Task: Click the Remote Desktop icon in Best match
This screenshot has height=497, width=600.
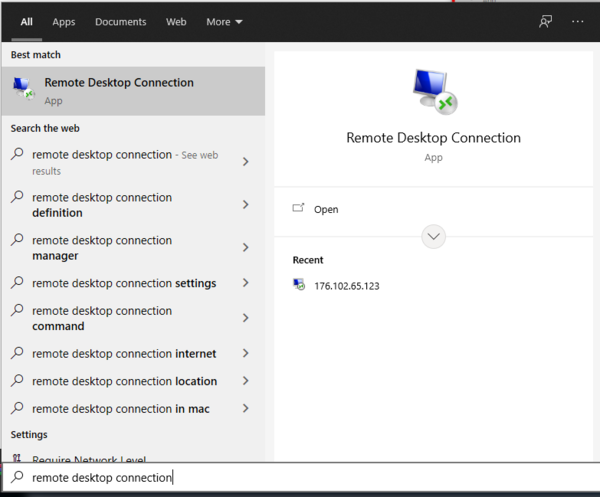Action: coord(23,90)
